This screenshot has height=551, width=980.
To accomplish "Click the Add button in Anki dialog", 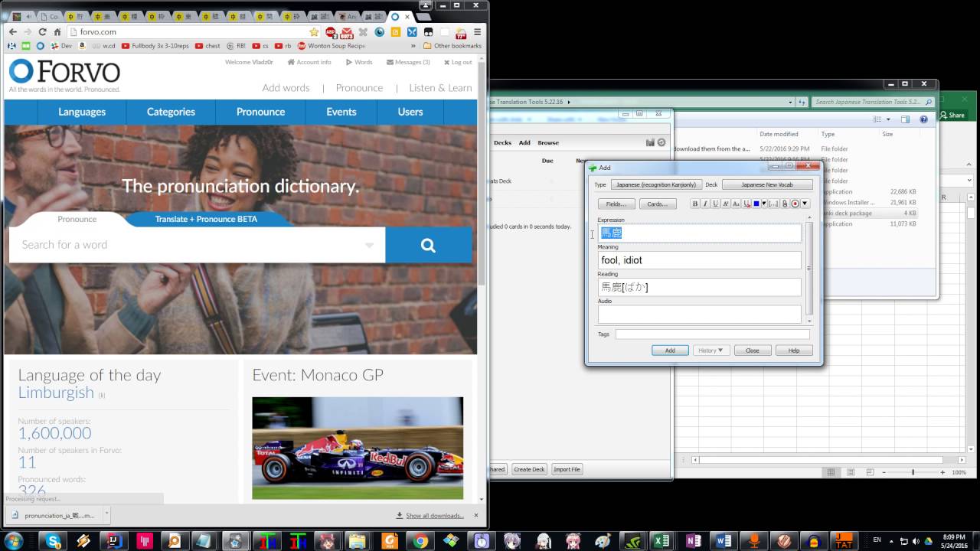I will point(670,350).
